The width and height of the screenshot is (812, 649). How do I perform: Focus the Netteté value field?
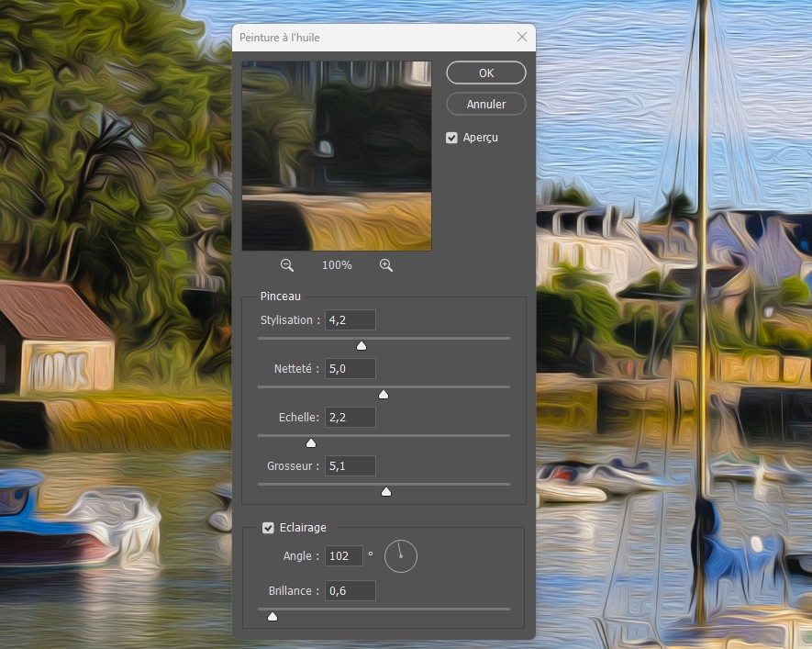pyautogui.click(x=350, y=369)
